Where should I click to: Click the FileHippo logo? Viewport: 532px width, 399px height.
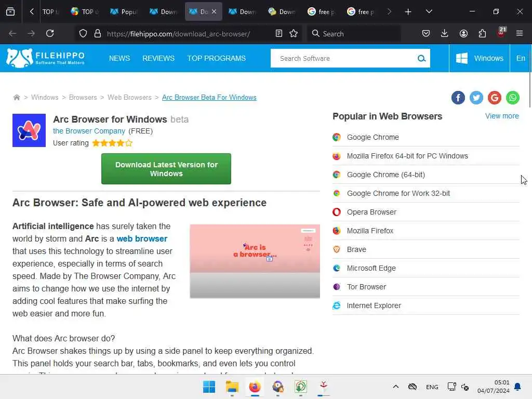(46, 58)
